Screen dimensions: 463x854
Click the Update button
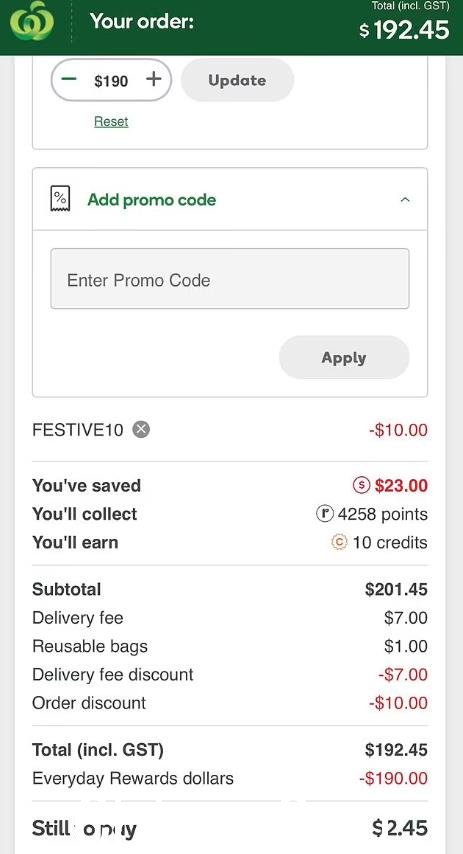[237, 80]
